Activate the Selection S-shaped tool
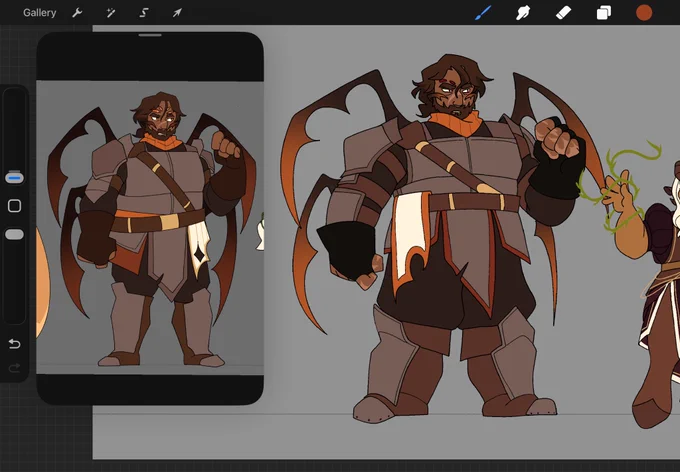 (x=144, y=13)
